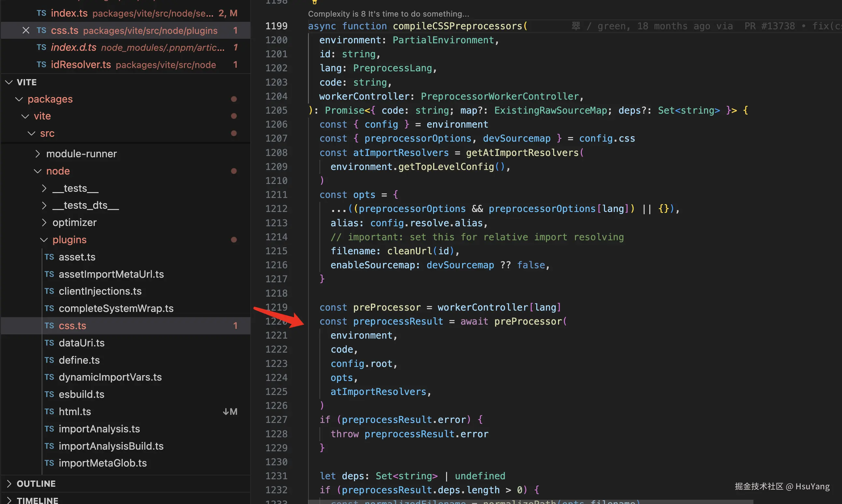
Task: Expand the __tests__ folder
Action: click(44, 188)
